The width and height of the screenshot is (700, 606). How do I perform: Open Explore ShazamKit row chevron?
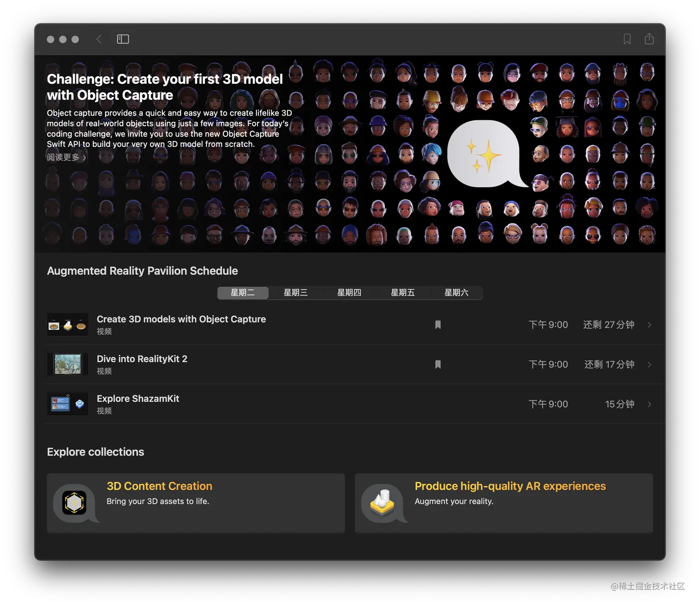point(650,404)
